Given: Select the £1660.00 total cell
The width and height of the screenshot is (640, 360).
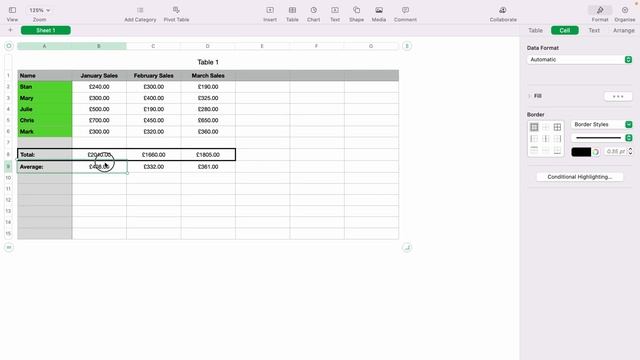Looking at the screenshot, I should [153, 155].
